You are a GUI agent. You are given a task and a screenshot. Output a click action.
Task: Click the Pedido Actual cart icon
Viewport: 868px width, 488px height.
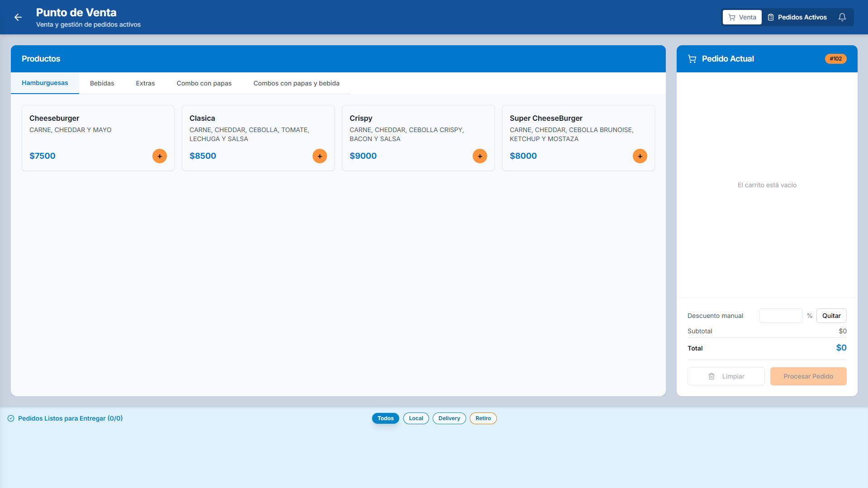click(692, 59)
